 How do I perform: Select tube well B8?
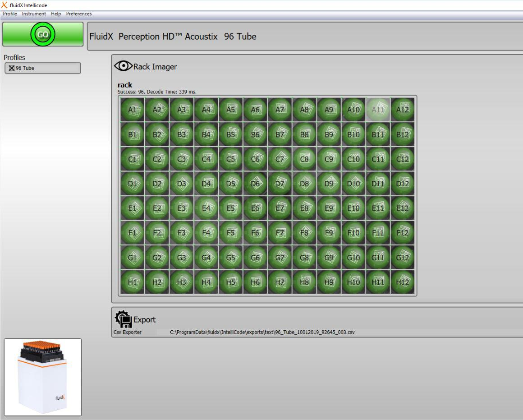tap(304, 134)
